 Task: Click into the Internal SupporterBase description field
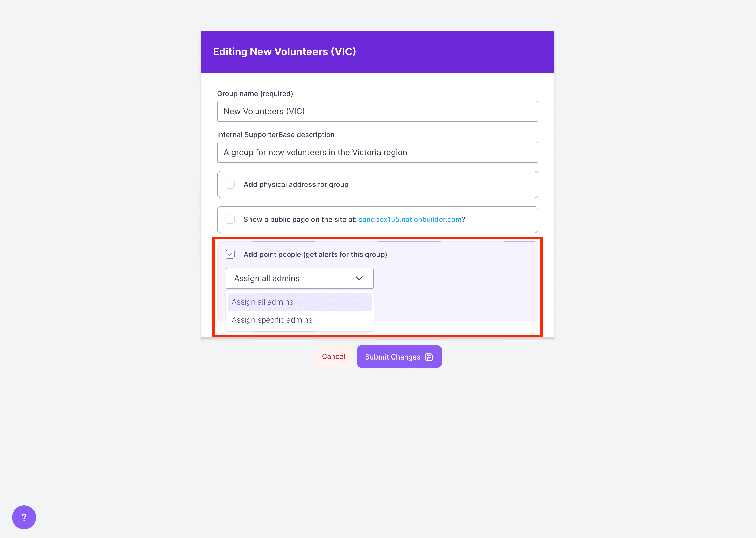(377, 152)
